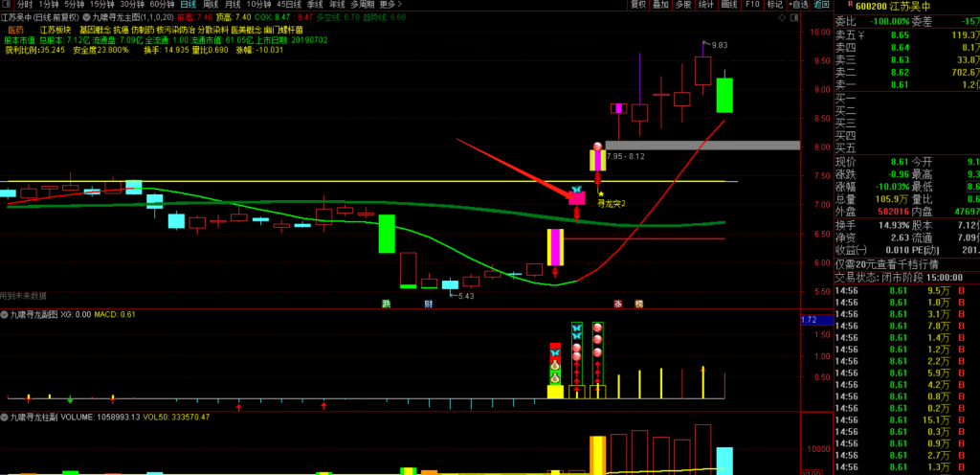Expand the 九啸寻龙副图 sub-chart indicator menu
The image size is (980, 475).
coord(5,314)
